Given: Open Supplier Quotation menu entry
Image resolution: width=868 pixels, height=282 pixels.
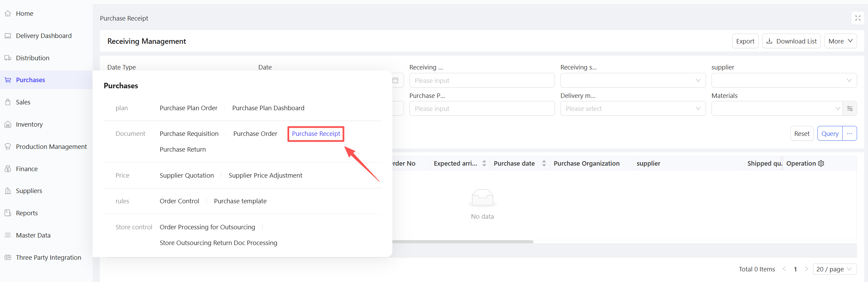Looking at the screenshot, I should click(187, 175).
